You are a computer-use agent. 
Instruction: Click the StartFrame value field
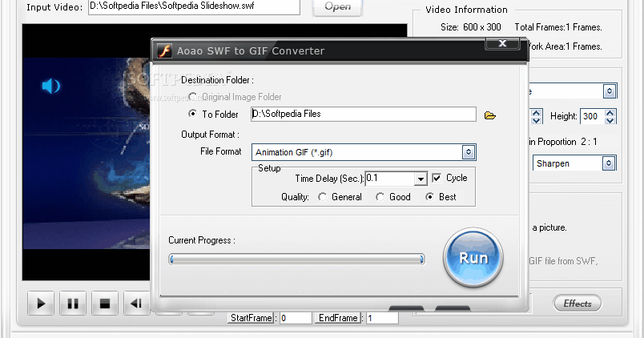click(296, 318)
